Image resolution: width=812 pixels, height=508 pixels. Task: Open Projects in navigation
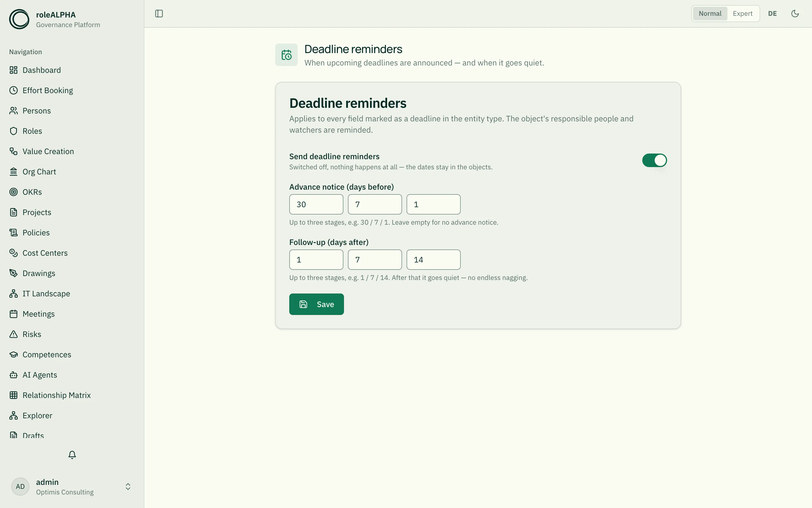click(72, 212)
